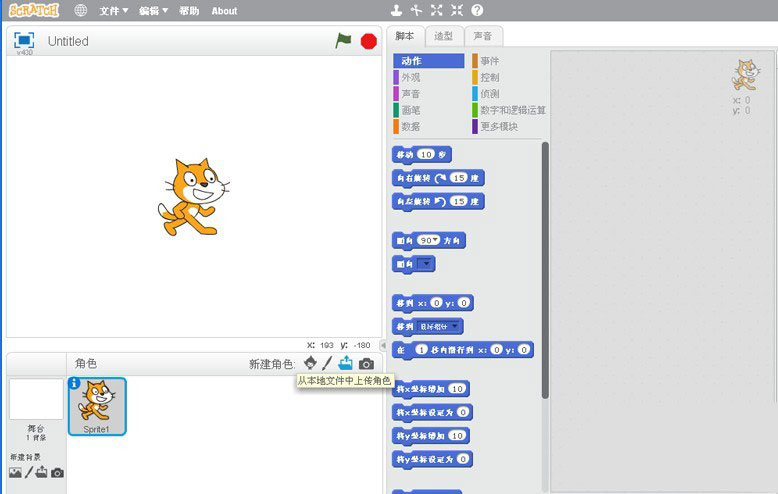Click the blocks palette vertical scrollbar
Image resolution: width=778 pixels, height=494 pixels.
point(545,270)
